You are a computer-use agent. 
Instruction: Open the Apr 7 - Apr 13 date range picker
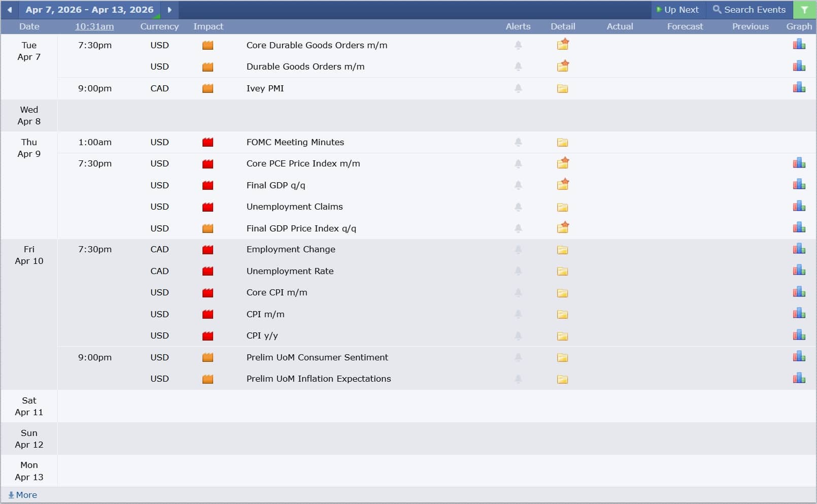pyautogui.click(x=89, y=10)
